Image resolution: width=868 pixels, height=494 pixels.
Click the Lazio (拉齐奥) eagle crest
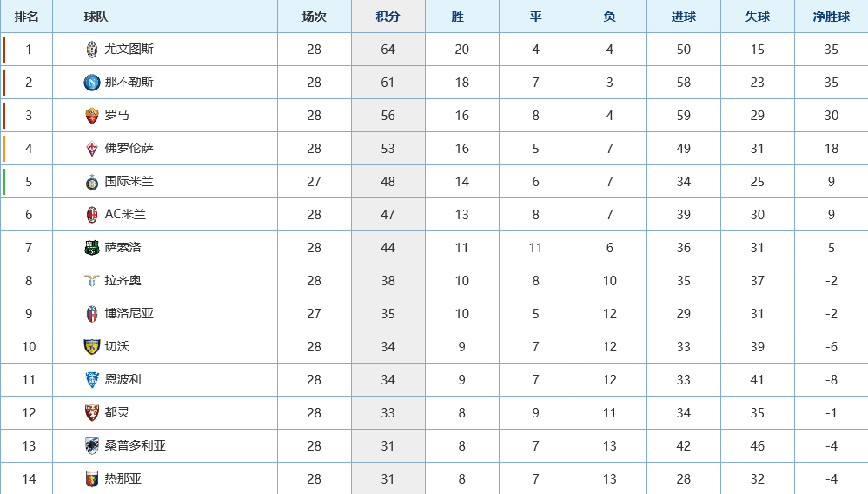pyautogui.click(x=92, y=281)
